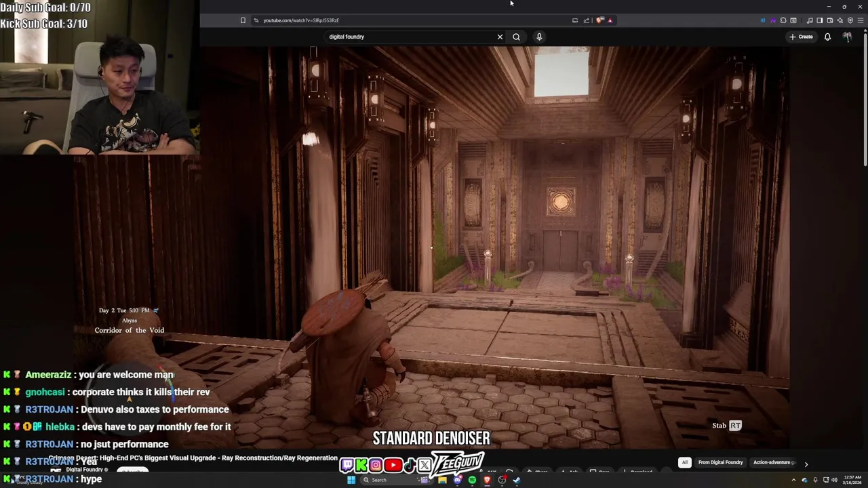View site information icon beside the URL
The height and width of the screenshot is (488, 868).
click(x=256, y=20)
